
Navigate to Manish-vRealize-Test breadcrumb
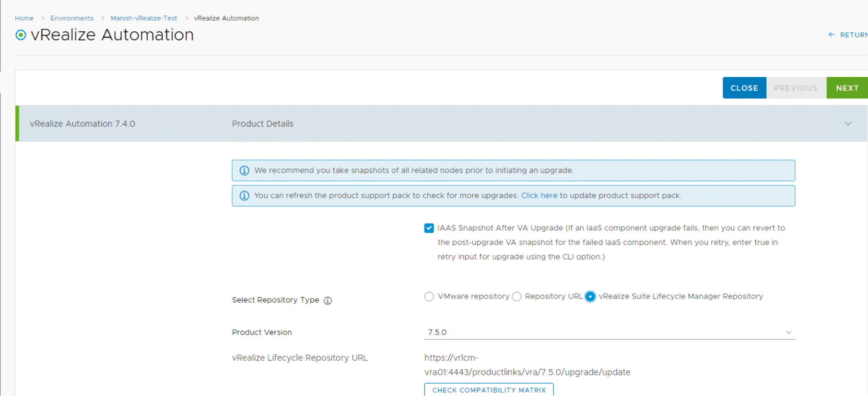143,18
